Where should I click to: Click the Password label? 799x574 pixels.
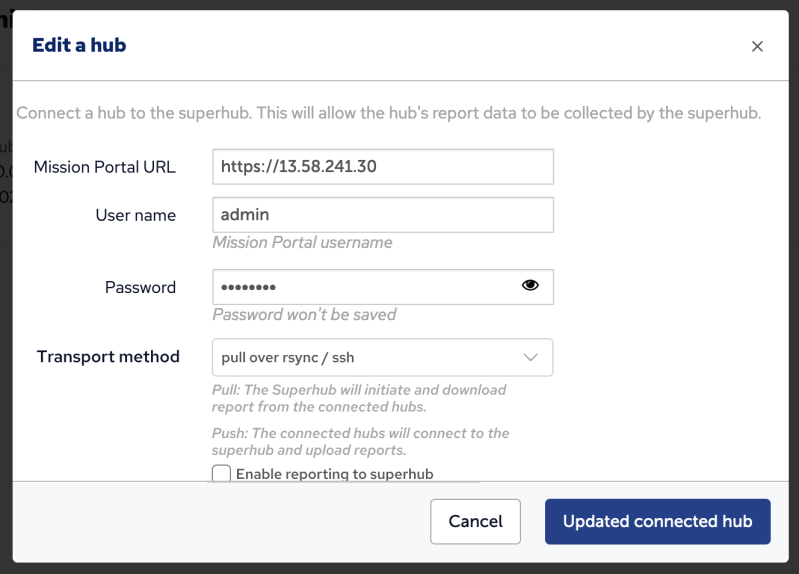coord(140,287)
